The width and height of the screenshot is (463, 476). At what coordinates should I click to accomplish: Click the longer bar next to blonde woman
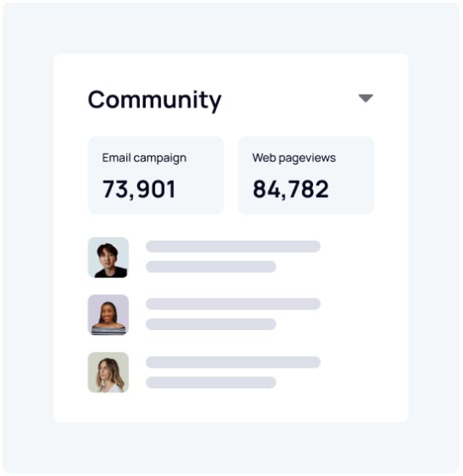[x=233, y=363]
